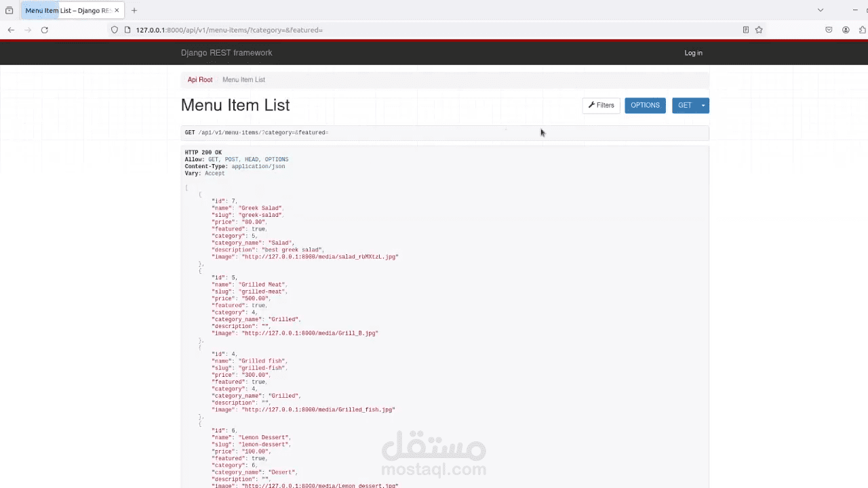Screen dimensions: 868x488
Task: Click the tracking protection shield icon
Action: tap(115, 30)
